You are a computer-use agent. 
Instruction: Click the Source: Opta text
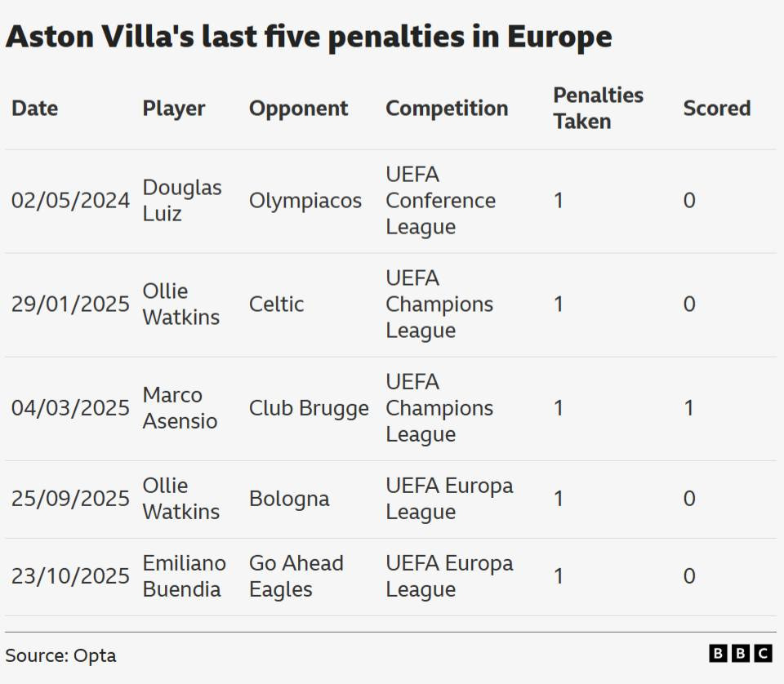60,655
